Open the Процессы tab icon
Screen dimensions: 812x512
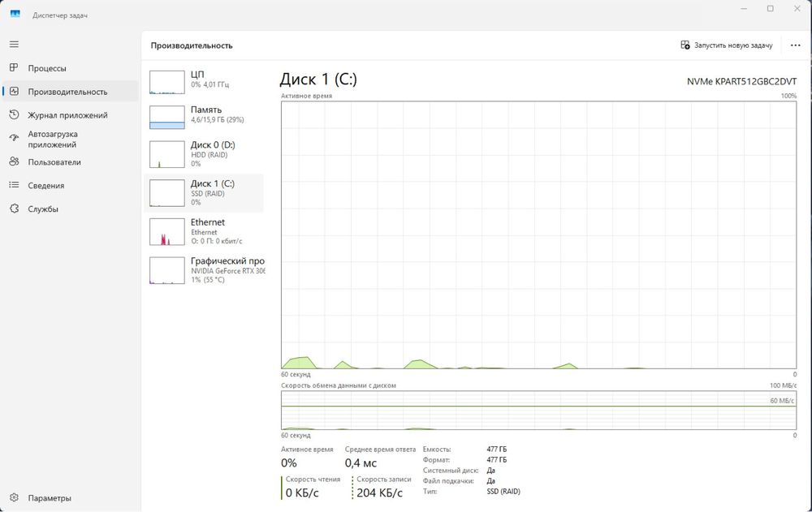pos(14,67)
